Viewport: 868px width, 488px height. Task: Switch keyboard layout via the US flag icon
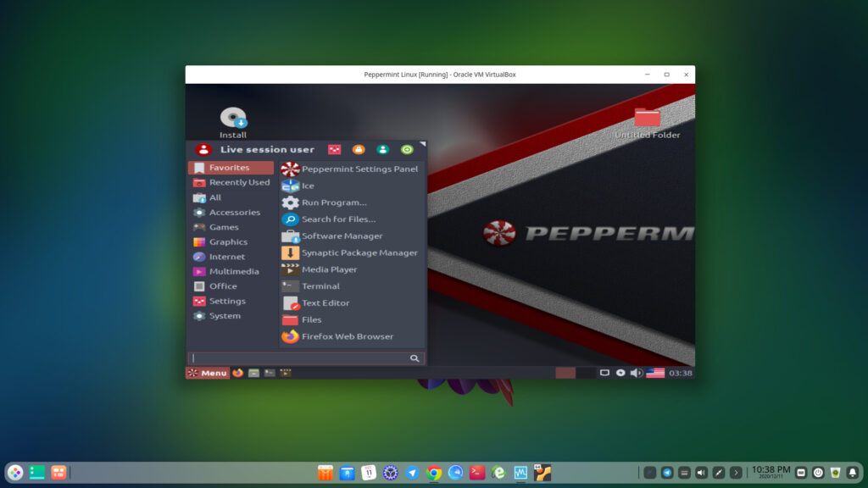[653, 371]
